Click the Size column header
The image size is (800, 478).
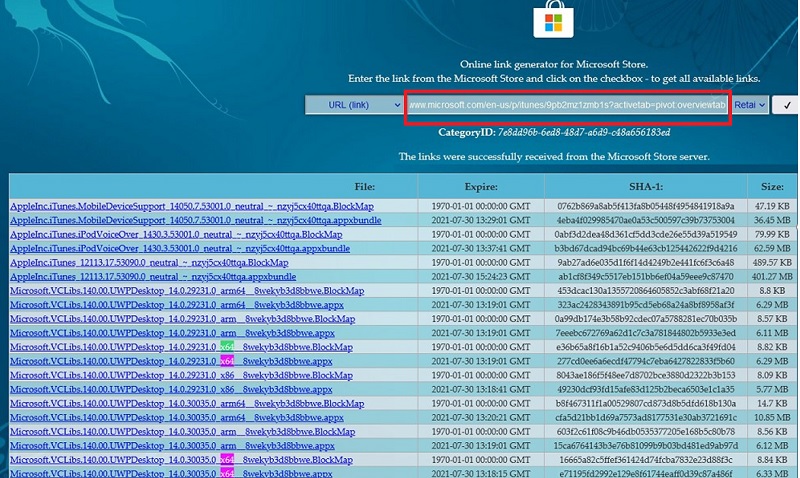771,186
